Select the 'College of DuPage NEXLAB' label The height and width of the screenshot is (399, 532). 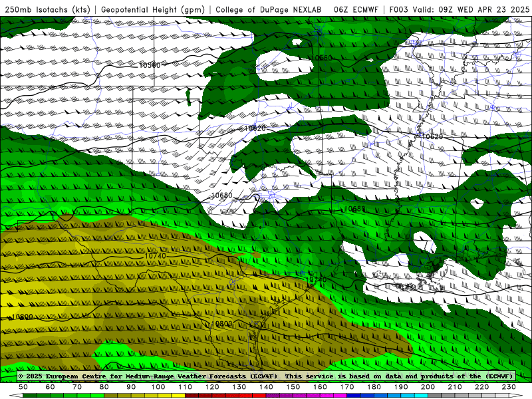point(268,9)
